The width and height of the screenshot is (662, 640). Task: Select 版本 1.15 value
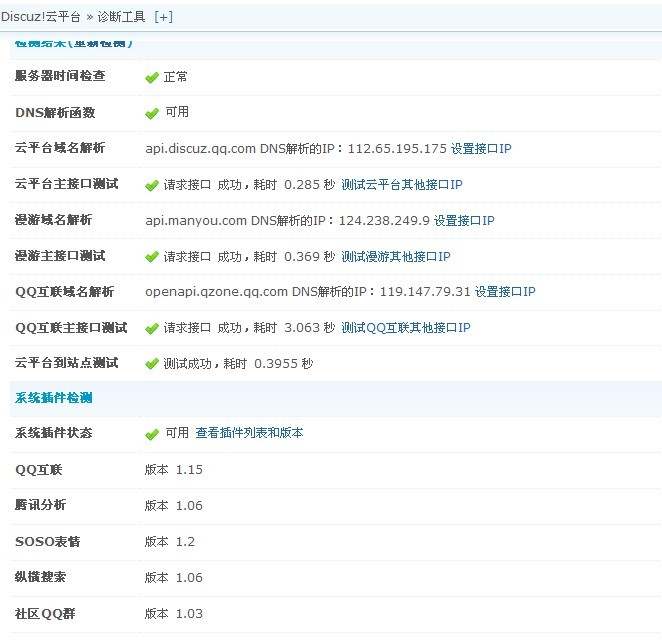[x=174, y=469]
